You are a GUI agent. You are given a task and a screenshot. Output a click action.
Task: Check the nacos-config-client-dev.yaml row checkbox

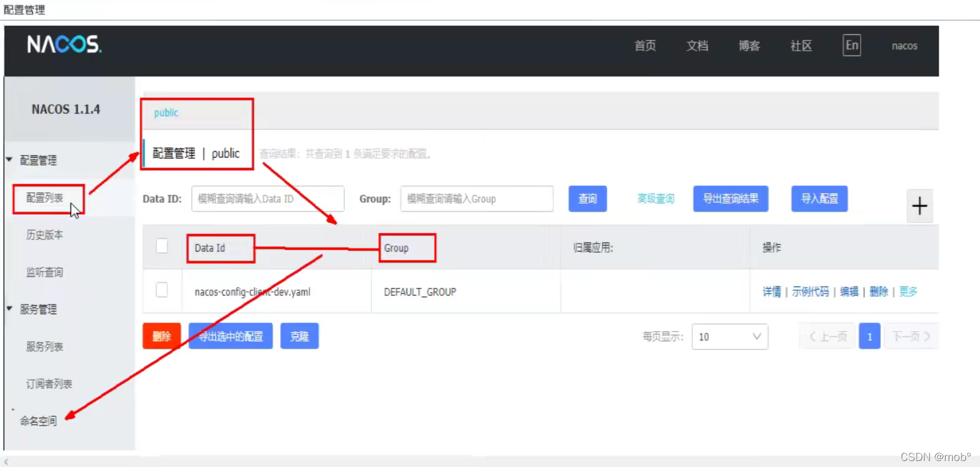[162, 290]
